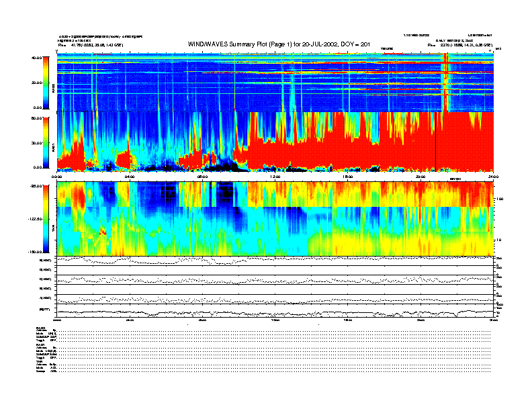Image resolution: width=532 pixels, height=411 pixels.
Task: Click the -150.00 label on TNR scale
Action: 35,252
